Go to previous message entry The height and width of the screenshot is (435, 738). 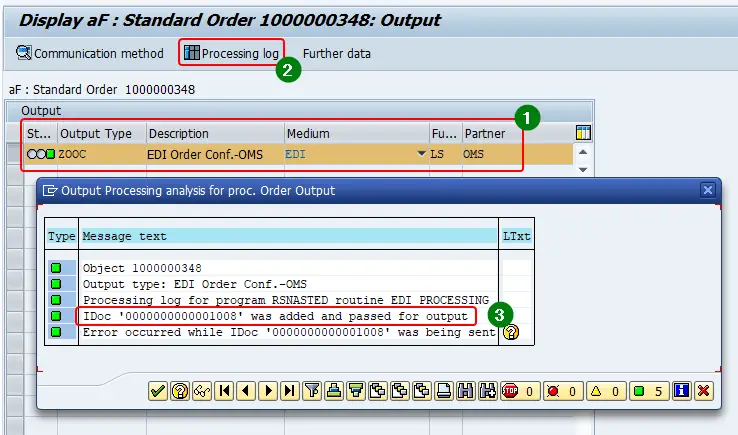[246, 391]
